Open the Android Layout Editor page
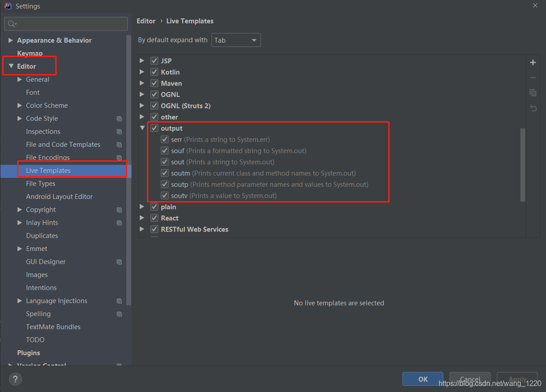The height and width of the screenshot is (392, 546). (x=59, y=197)
